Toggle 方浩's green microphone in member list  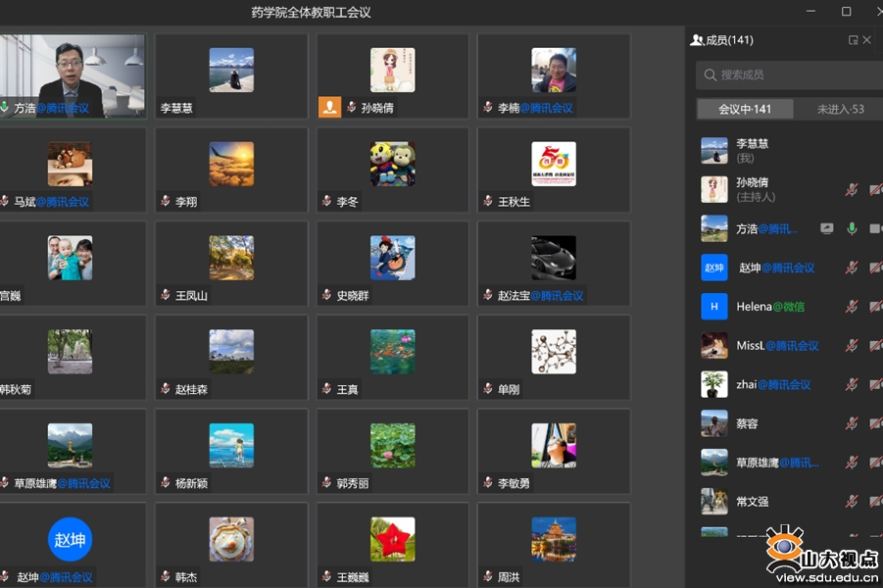point(852,228)
